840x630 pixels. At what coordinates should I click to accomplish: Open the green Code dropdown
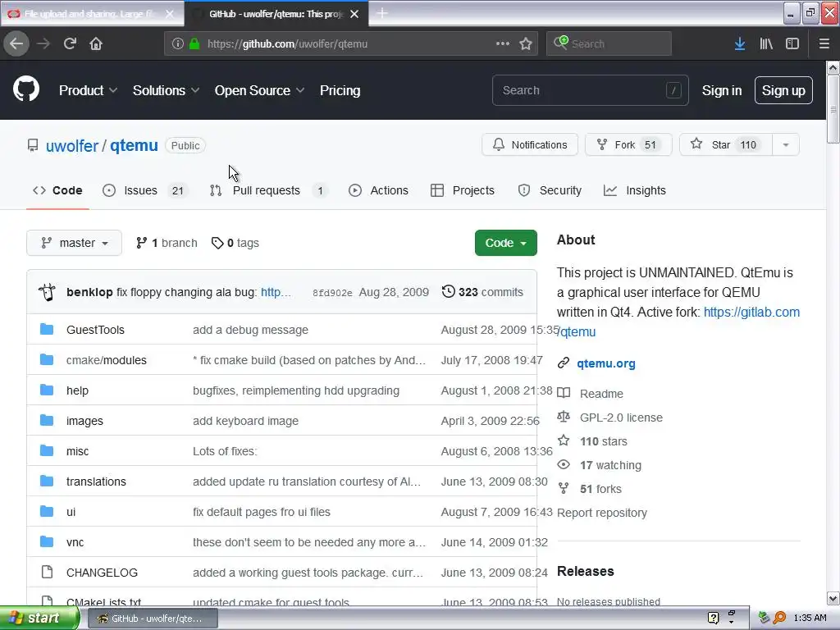(505, 243)
